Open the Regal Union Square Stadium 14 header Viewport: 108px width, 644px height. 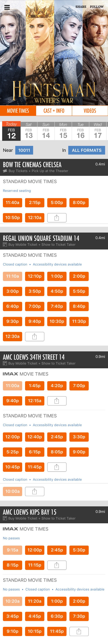(41, 238)
